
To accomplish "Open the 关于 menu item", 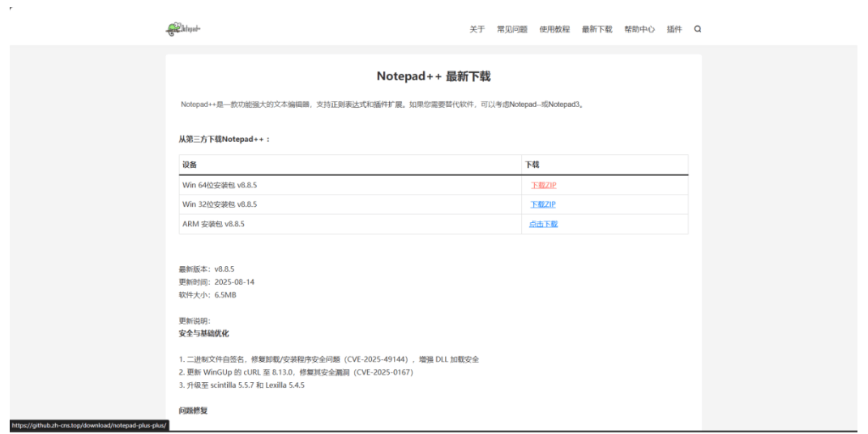I will [x=477, y=29].
